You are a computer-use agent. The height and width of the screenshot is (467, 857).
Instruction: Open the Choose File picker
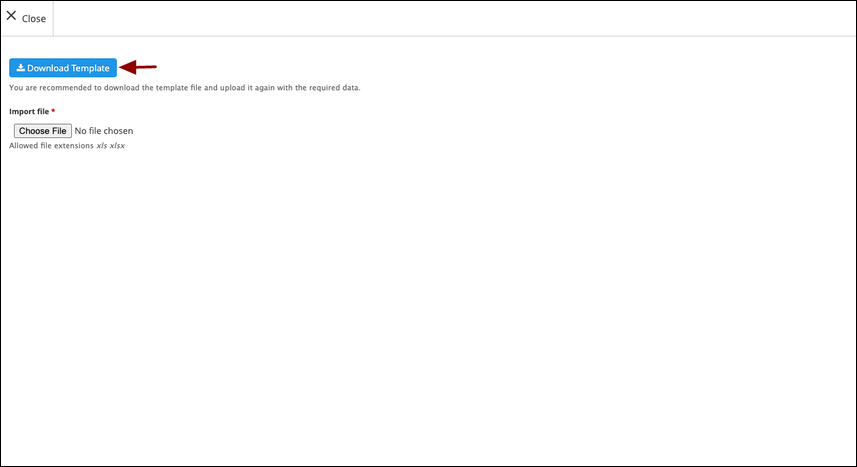(43, 131)
